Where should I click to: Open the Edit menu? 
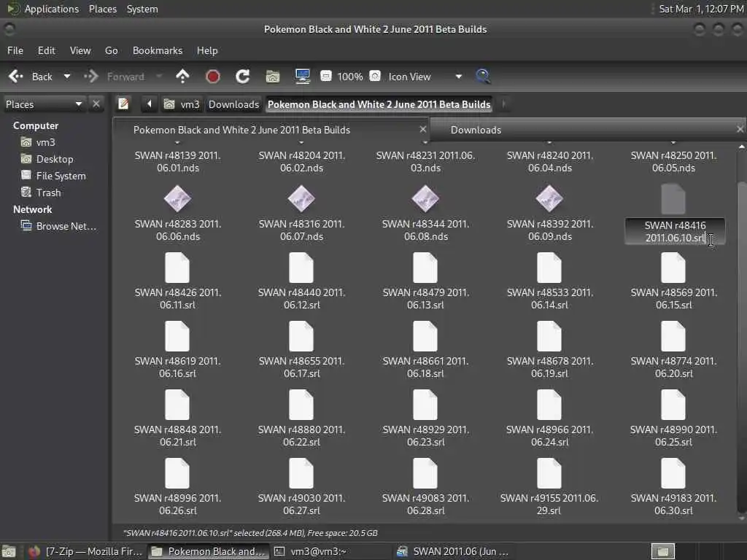46,50
